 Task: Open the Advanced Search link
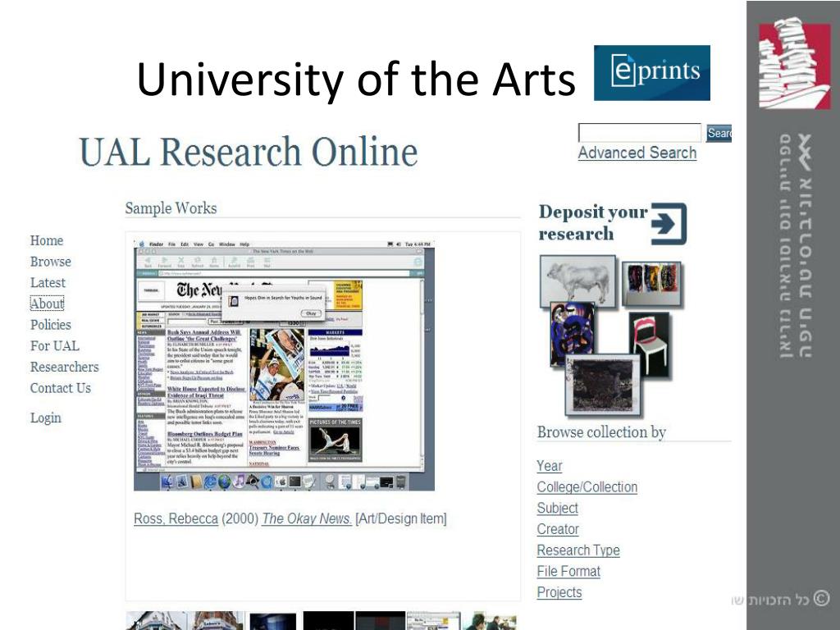click(x=637, y=153)
